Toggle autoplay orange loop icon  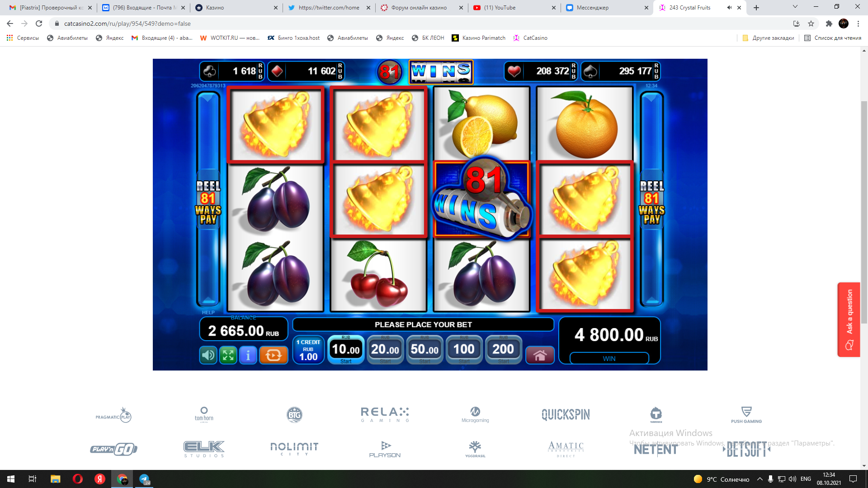[x=274, y=356]
